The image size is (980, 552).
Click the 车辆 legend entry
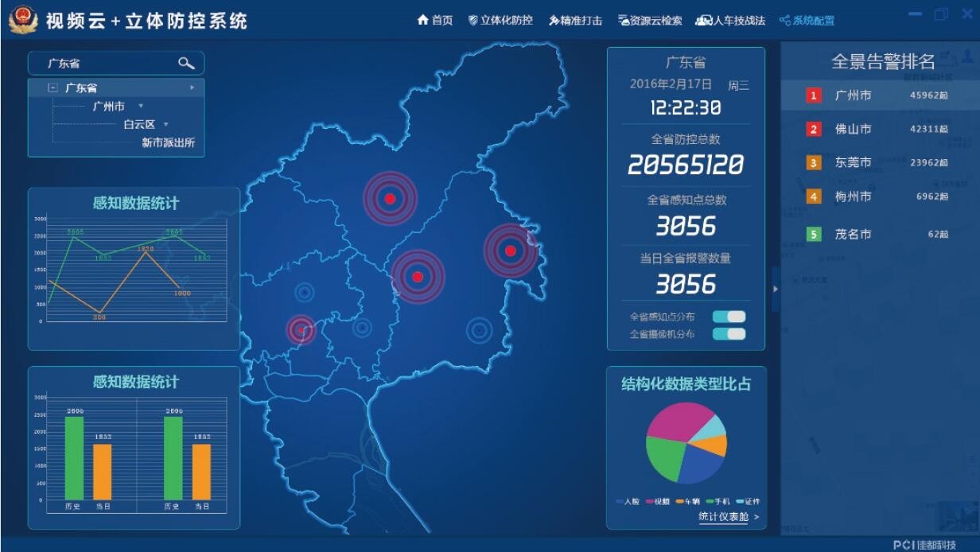point(688,501)
